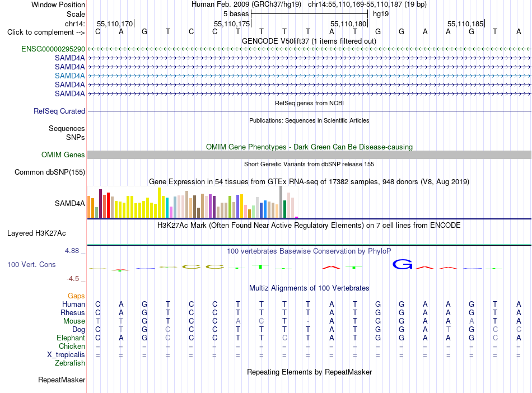Click 'Short Genetic Variants from dbSNP' title
Image resolution: width=532 pixels, height=393 pixels.
point(309,164)
